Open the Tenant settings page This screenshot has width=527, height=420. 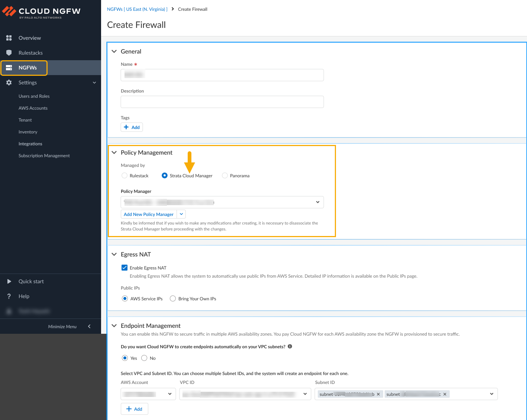coord(25,120)
